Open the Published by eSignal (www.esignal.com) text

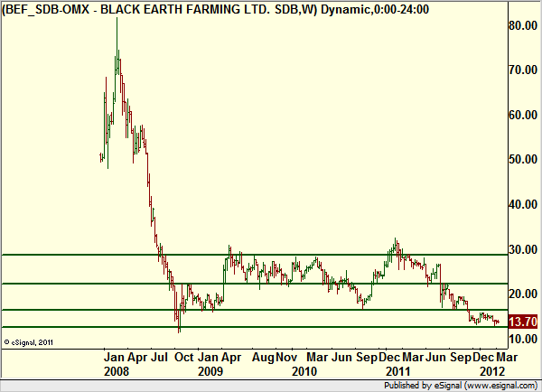[x=461, y=386]
